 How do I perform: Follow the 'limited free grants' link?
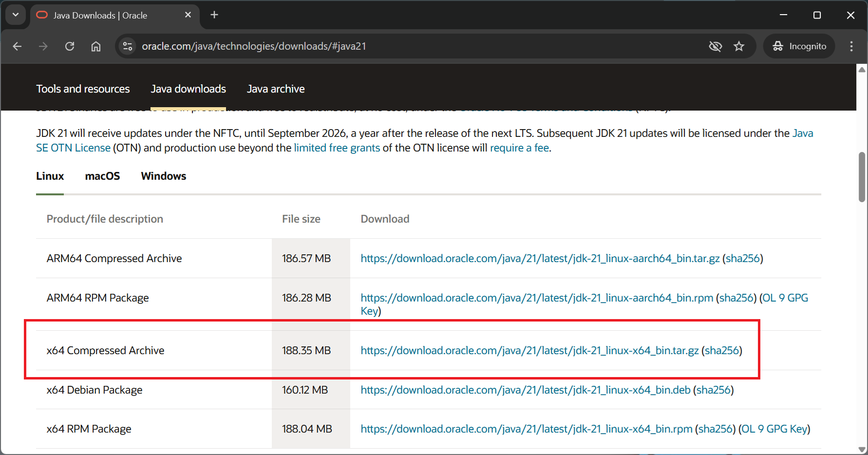pyautogui.click(x=337, y=148)
